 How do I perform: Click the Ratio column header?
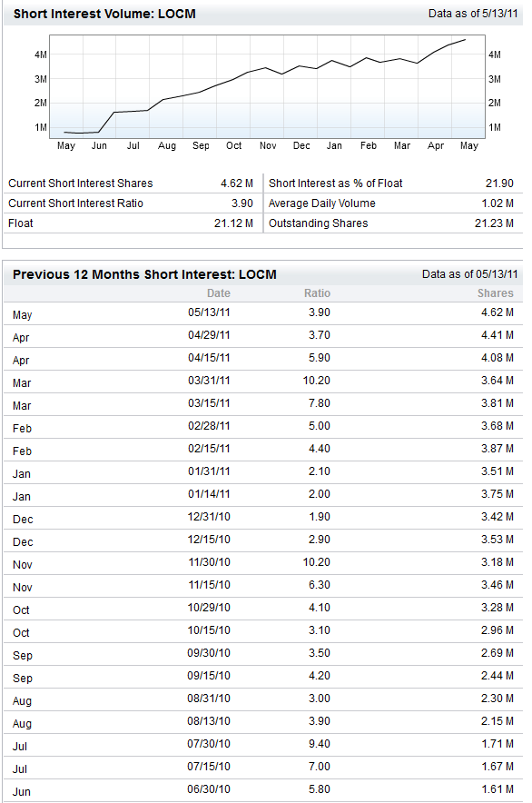click(317, 292)
